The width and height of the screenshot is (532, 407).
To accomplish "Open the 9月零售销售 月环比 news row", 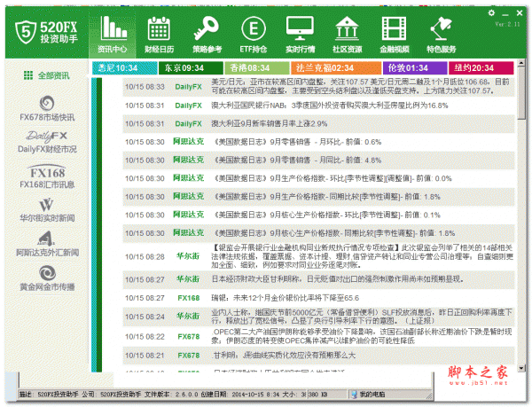I will (318, 142).
